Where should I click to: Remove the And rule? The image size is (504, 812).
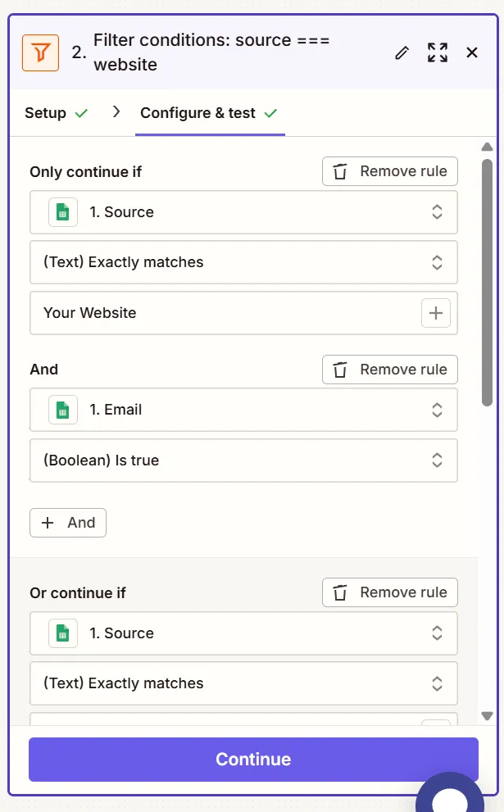(390, 370)
